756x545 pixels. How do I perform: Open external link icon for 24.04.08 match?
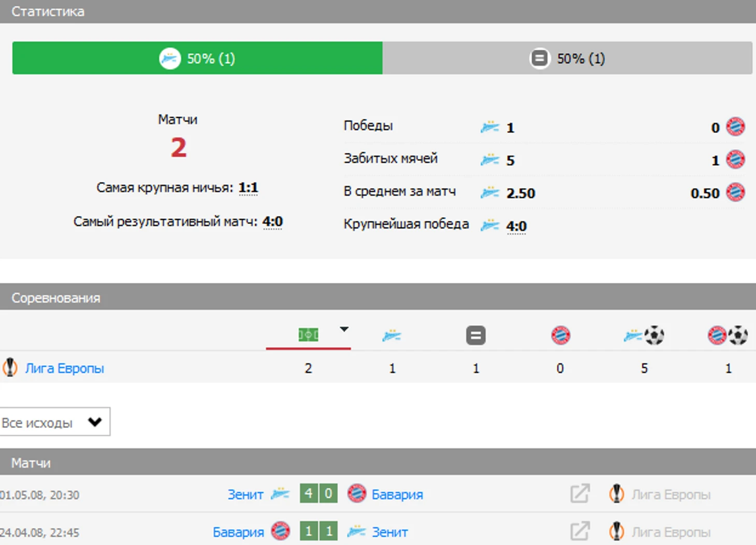pyautogui.click(x=580, y=531)
